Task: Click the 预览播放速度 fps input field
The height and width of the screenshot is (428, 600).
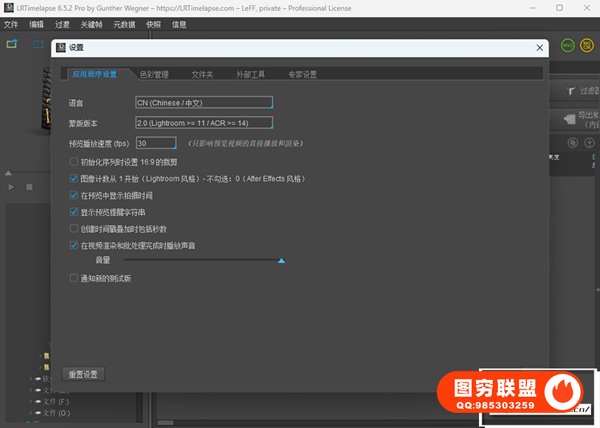Action: (x=154, y=143)
